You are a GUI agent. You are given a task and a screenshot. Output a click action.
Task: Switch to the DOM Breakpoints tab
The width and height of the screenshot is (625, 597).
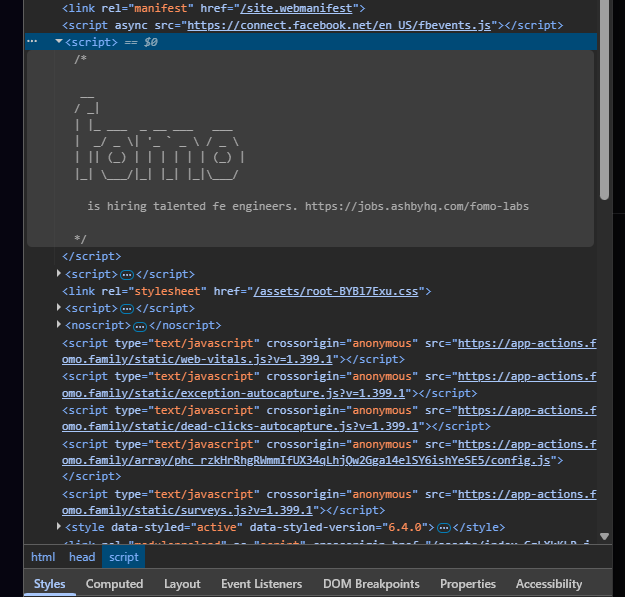point(371,584)
